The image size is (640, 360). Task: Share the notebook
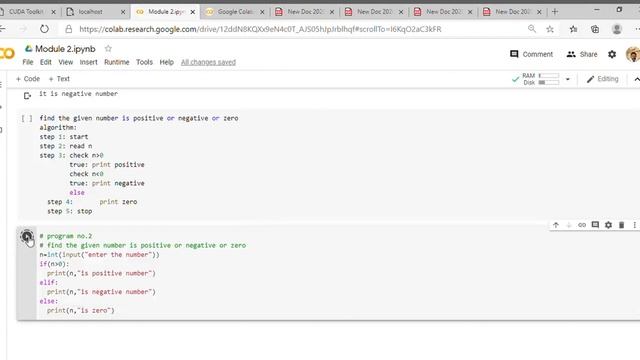point(582,54)
